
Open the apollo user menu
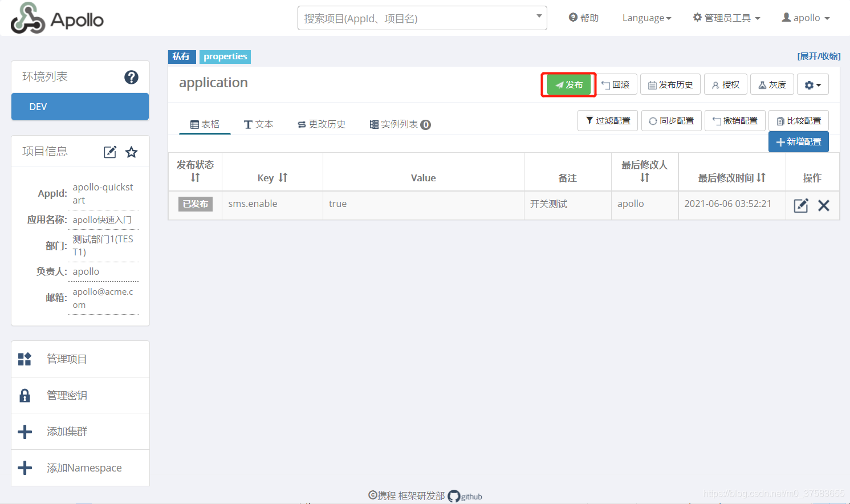(x=806, y=18)
